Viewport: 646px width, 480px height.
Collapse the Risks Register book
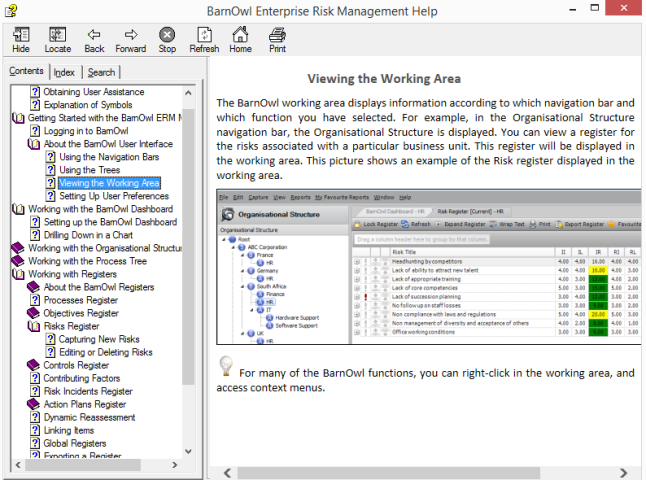[33, 326]
